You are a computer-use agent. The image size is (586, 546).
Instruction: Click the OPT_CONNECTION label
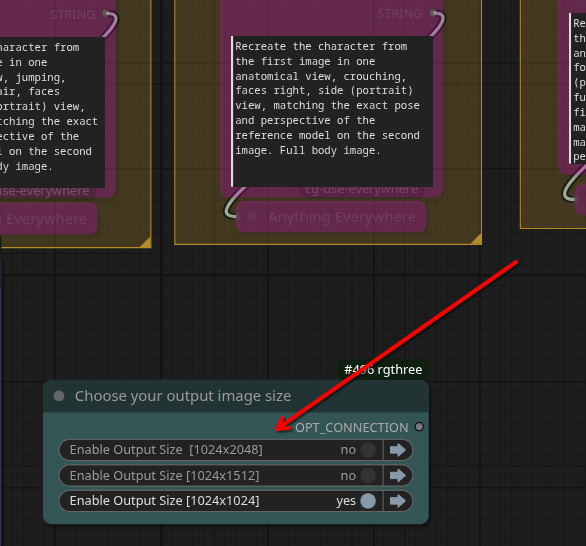[352, 428]
